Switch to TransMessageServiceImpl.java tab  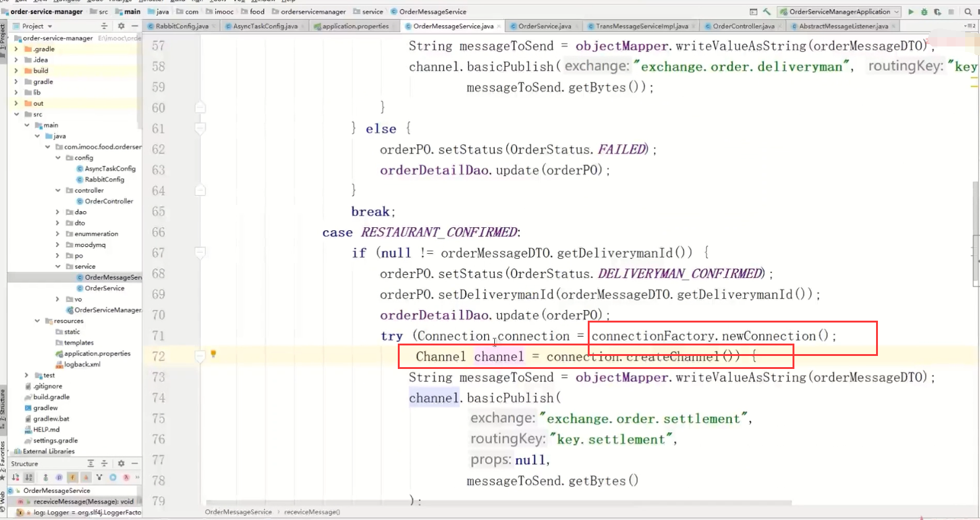pyautogui.click(x=642, y=26)
